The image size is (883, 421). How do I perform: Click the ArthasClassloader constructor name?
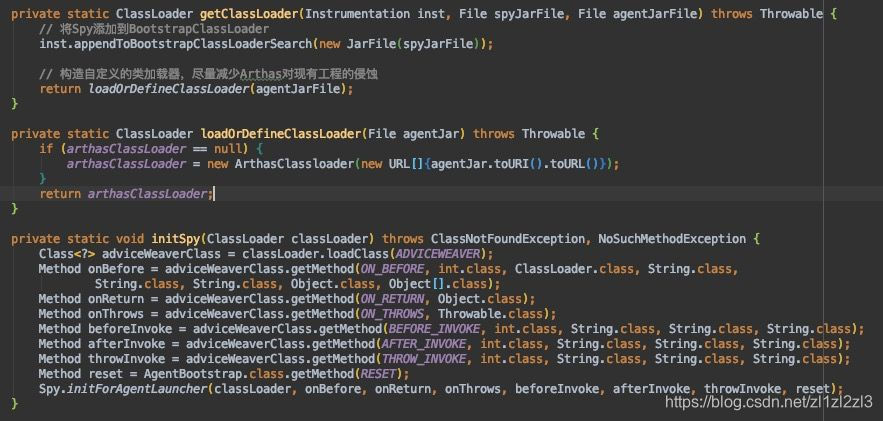[294, 164]
